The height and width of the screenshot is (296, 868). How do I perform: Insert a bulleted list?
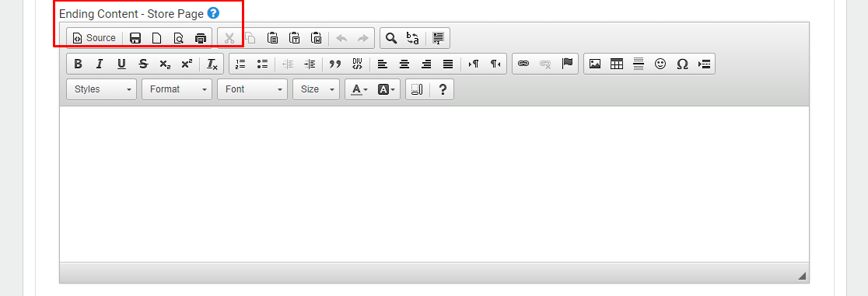pyautogui.click(x=262, y=64)
